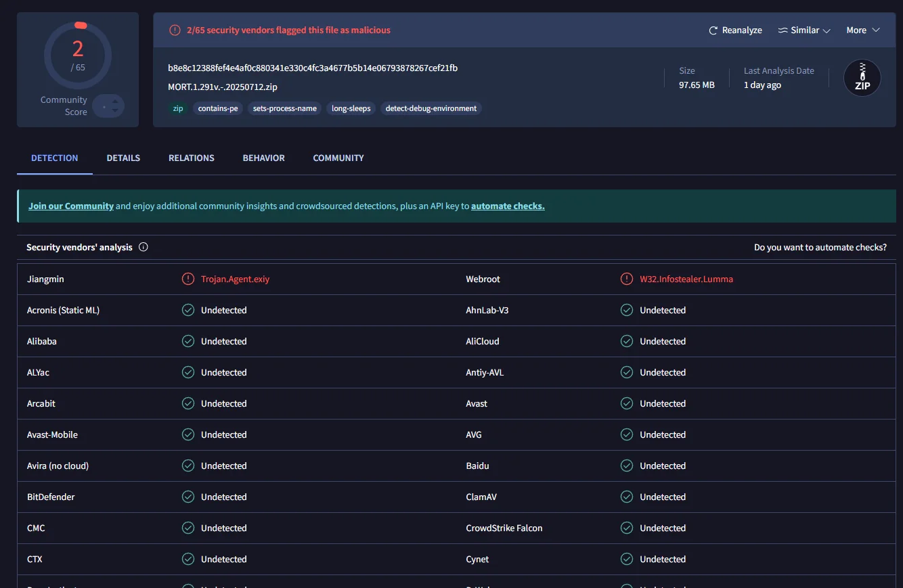Click the Trojan.Agent.exiy detection result

[x=235, y=279]
